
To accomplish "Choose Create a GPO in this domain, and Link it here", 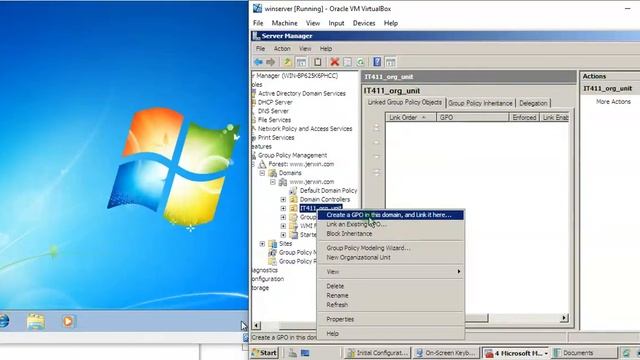I will (x=391, y=215).
